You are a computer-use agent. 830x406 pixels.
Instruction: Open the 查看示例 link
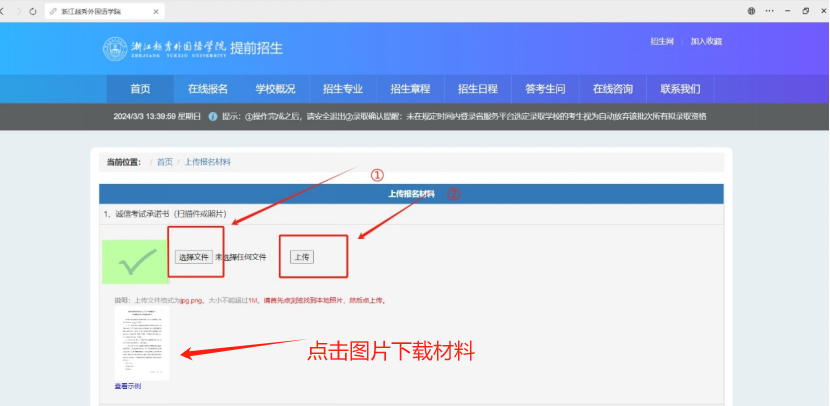pos(128,386)
